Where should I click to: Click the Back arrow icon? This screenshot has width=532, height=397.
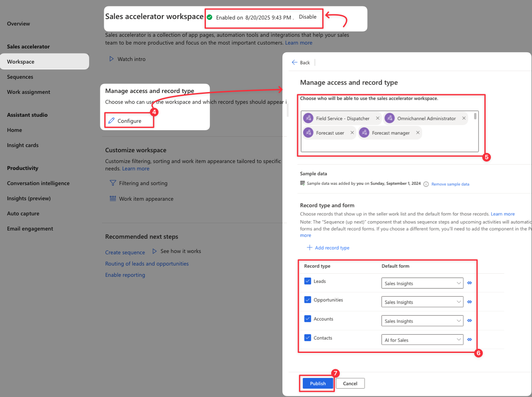coord(295,62)
